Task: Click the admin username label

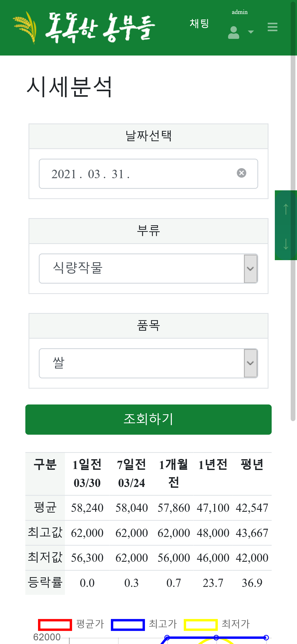Action: [x=240, y=12]
